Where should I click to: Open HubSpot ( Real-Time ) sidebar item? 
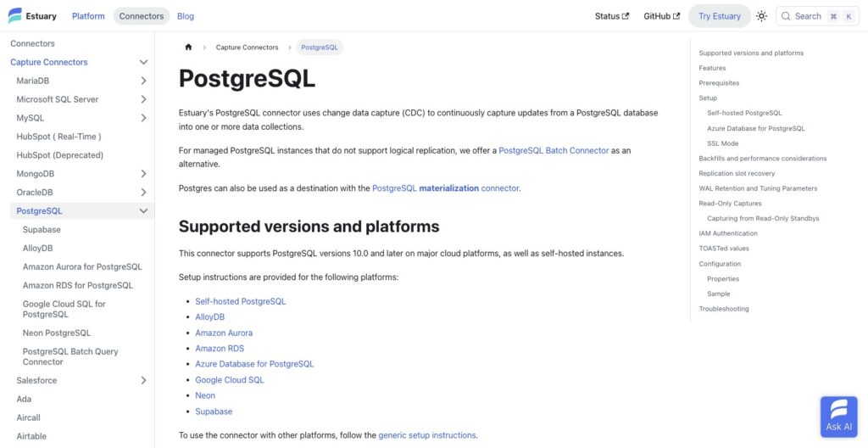58,137
